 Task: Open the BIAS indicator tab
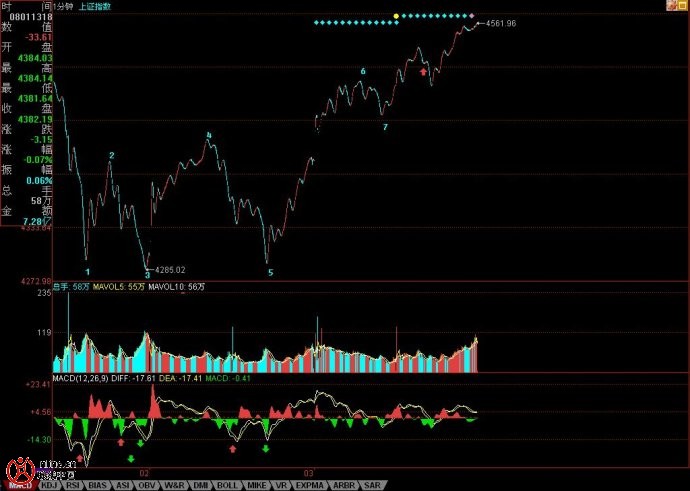pyautogui.click(x=97, y=485)
